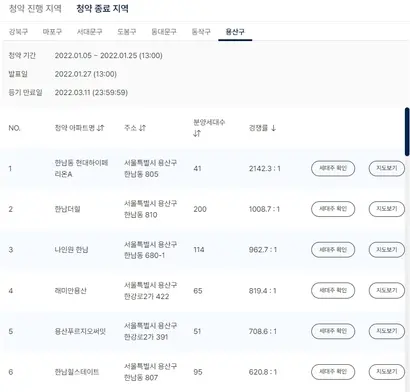410x392 pixels.
Task: Switch to 청약 진행 지역 tab
Action: coord(35,9)
